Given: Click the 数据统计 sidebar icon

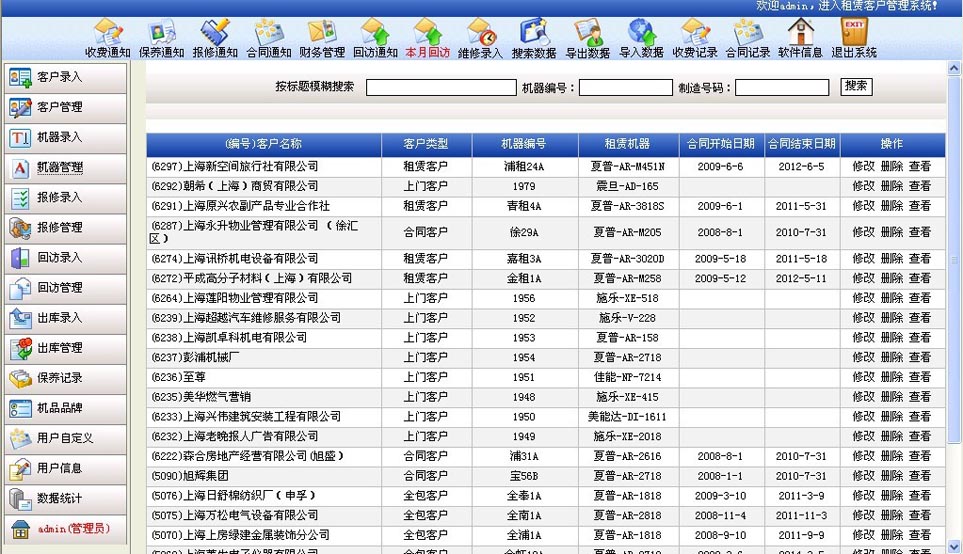Looking at the screenshot, I should [20, 499].
